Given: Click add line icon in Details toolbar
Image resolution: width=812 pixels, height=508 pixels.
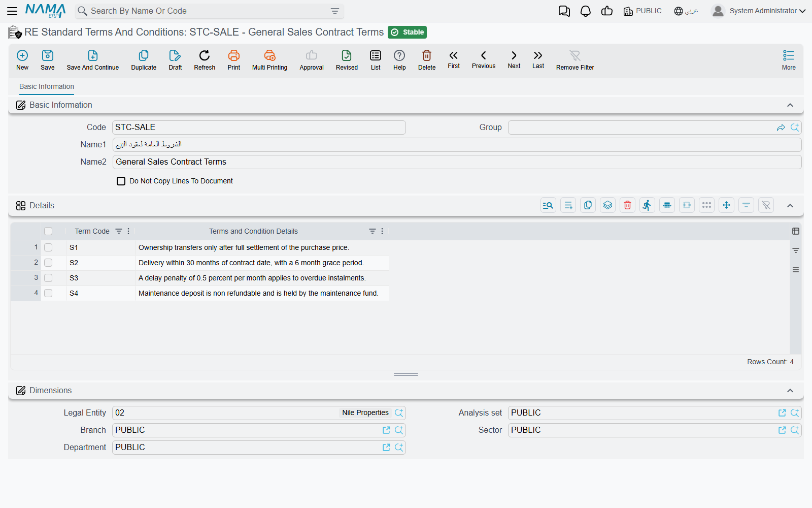Looking at the screenshot, I should [x=568, y=205].
